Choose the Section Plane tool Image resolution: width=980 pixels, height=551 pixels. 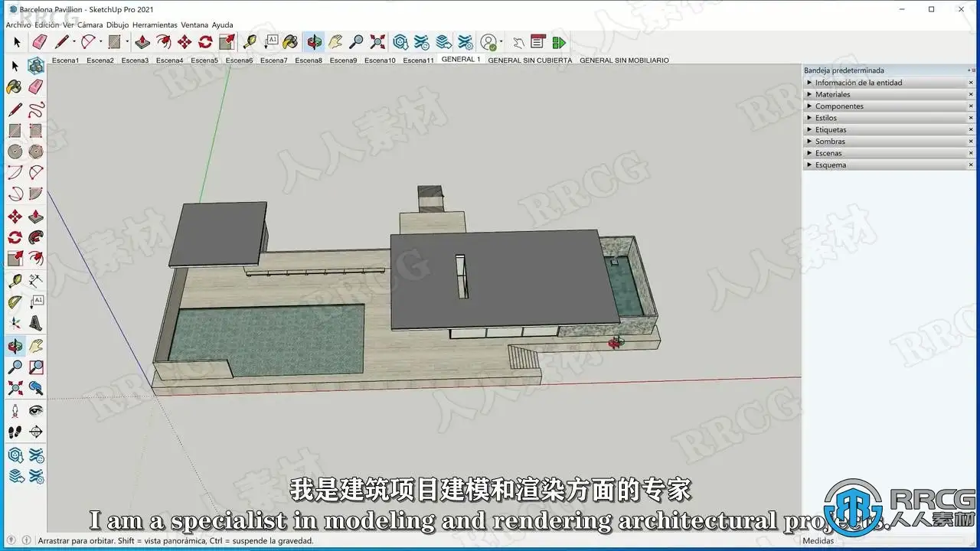tap(36, 432)
